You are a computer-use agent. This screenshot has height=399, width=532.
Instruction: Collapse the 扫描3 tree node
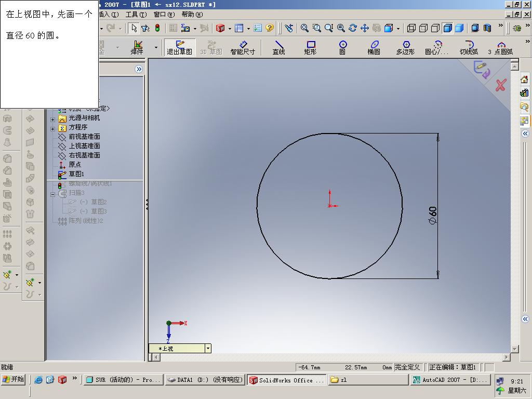[x=52, y=194]
